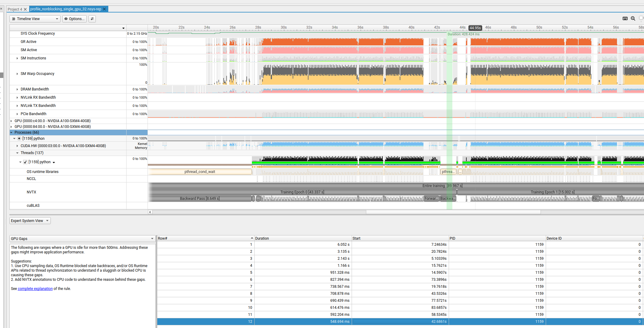Open the Expert System View dropdown
This screenshot has width=644, height=328.
(30, 221)
